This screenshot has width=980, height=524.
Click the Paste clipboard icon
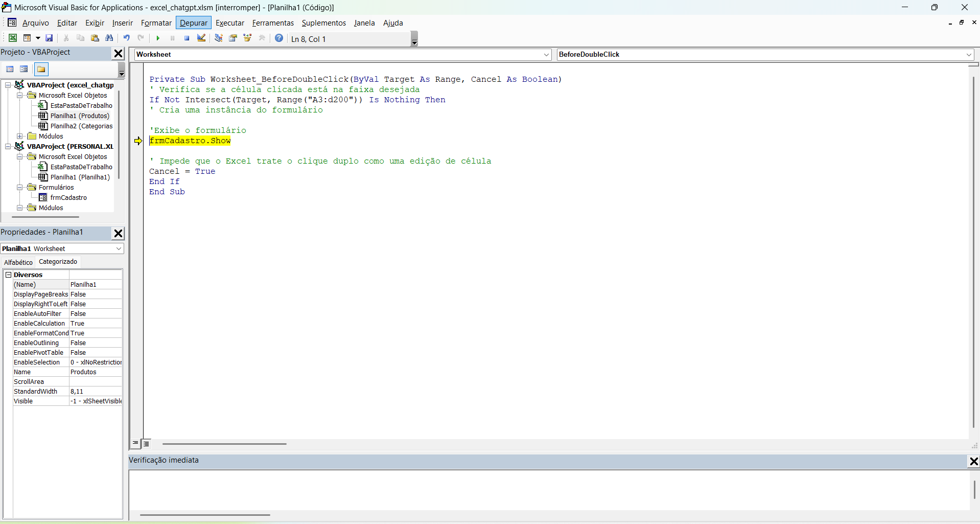pos(95,38)
